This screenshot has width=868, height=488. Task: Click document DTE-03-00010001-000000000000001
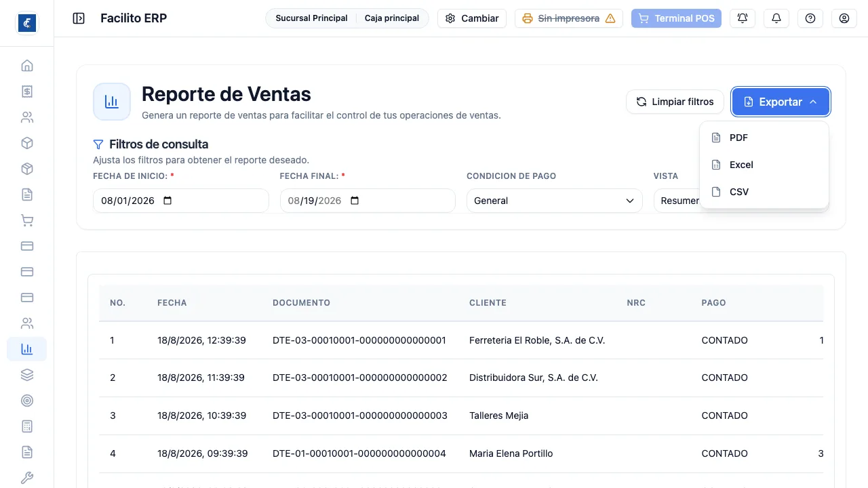359,340
